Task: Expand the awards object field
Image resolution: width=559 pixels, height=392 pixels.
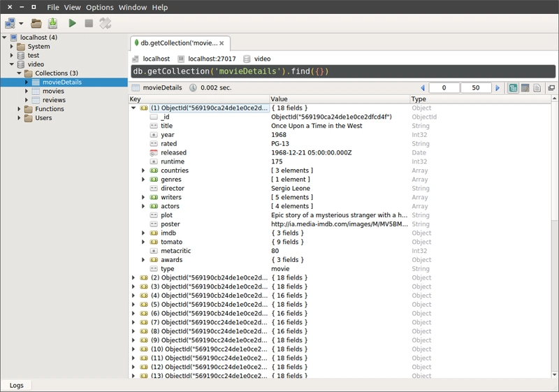Action: tap(143, 259)
